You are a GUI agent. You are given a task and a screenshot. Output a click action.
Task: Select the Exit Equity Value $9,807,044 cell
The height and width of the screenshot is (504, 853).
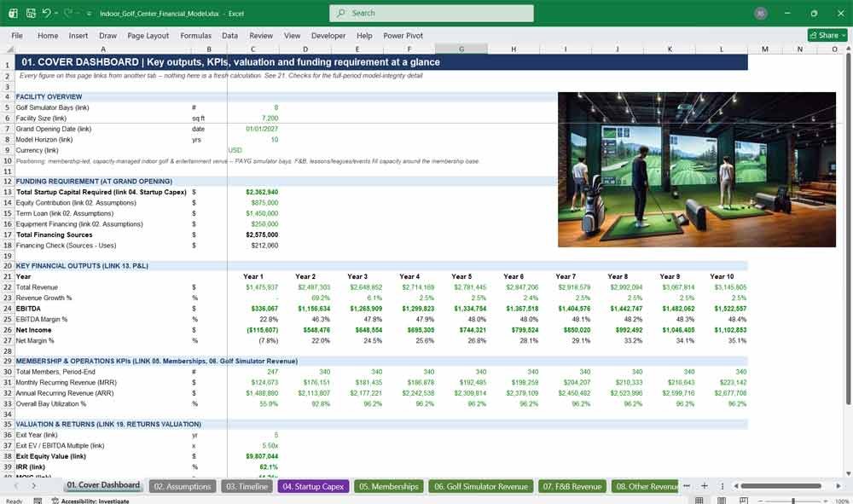253,456
